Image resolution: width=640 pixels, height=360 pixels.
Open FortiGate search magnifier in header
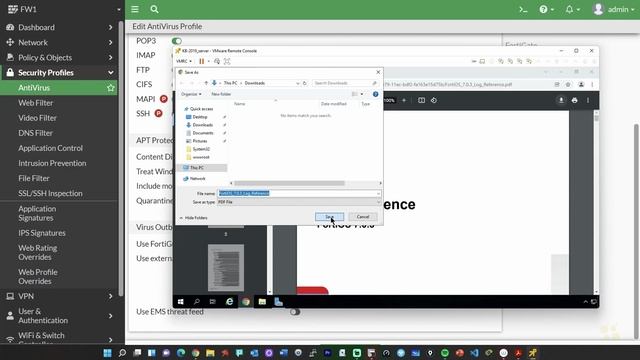point(154,9)
